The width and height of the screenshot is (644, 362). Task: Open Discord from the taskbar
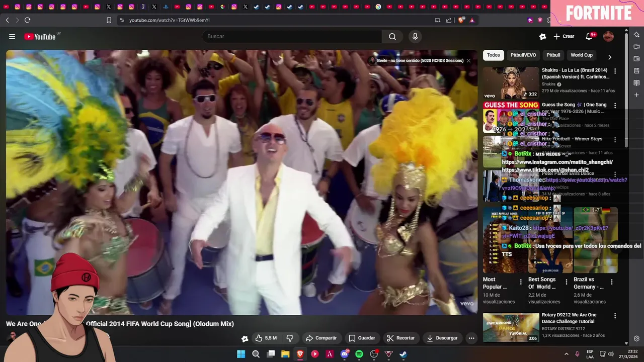pos(345,354)
